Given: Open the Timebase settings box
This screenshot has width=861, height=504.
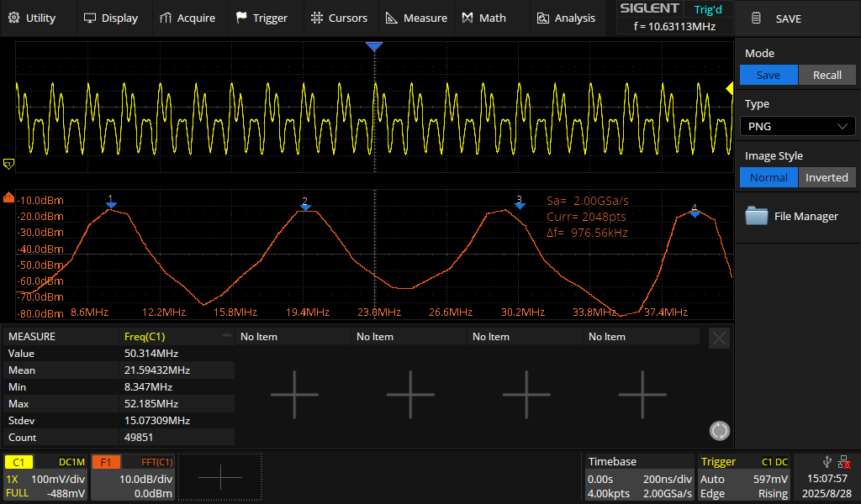Looking at the screenshot, I should click(639, 477).
